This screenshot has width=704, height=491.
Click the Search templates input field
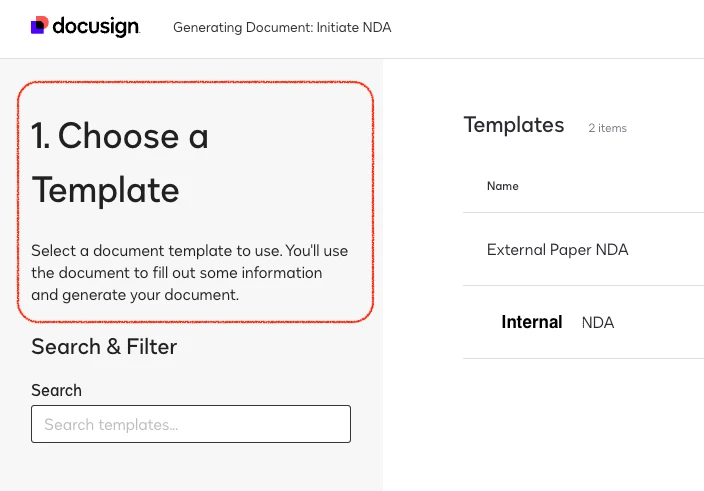[191, 424]
